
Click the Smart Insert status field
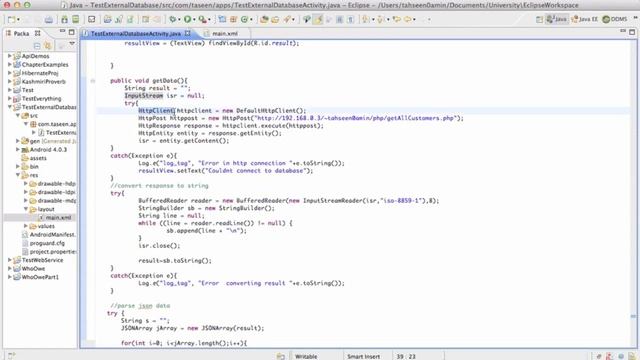pos(363,356)
